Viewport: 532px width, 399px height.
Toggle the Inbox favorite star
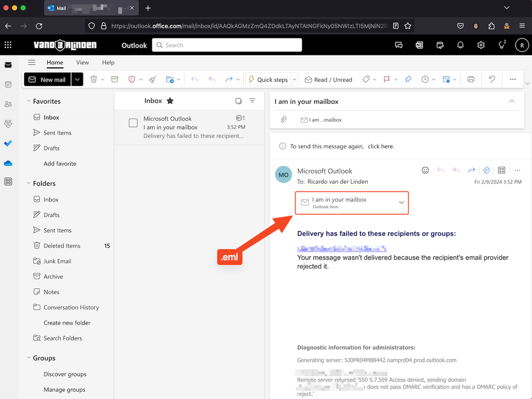point(170,101)
